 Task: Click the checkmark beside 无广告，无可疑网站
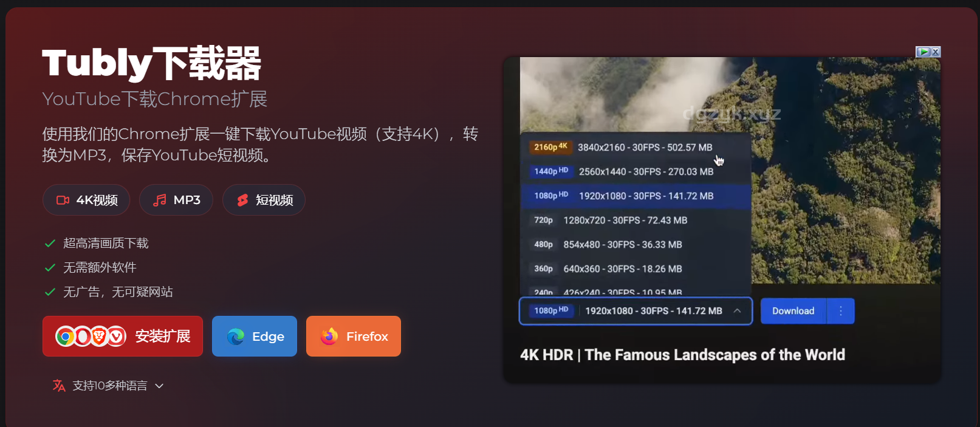pyautogui.click(x=50, y=292)
